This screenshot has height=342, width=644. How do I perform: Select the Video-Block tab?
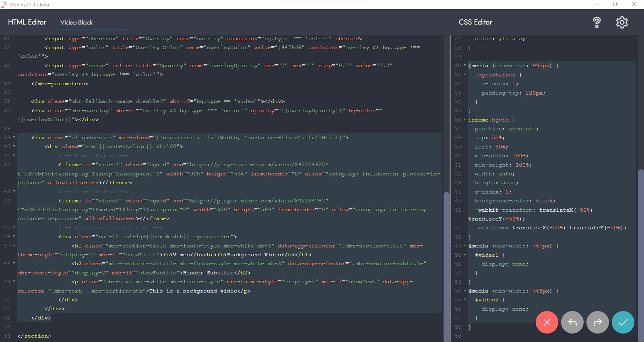pos(76,23)
